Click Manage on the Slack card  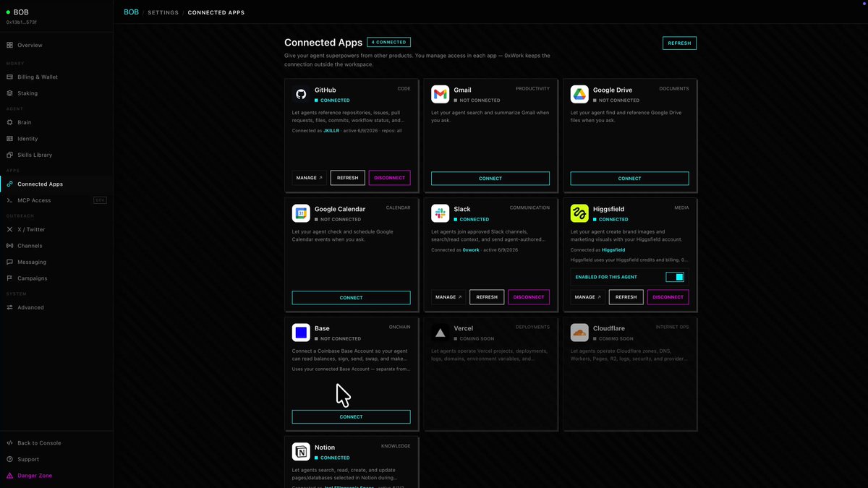[448, 297]
